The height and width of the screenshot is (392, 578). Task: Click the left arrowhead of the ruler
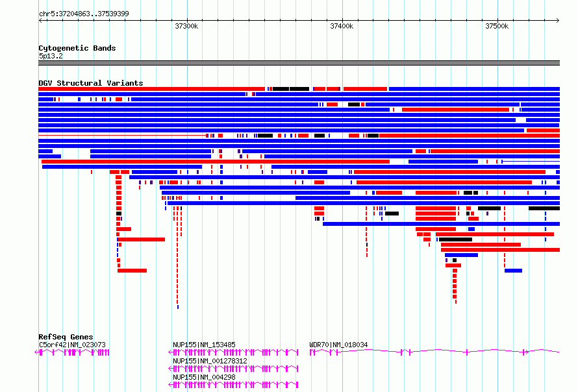(x=40, y=20)
